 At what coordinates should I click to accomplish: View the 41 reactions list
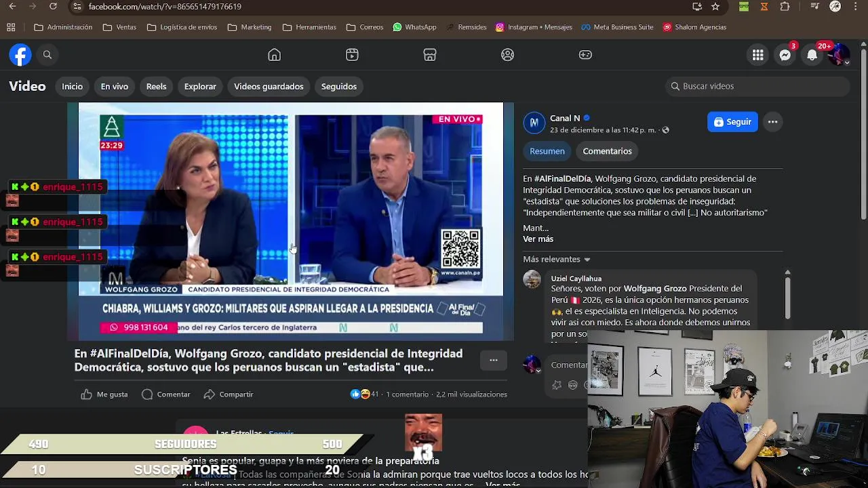[365, 394]
